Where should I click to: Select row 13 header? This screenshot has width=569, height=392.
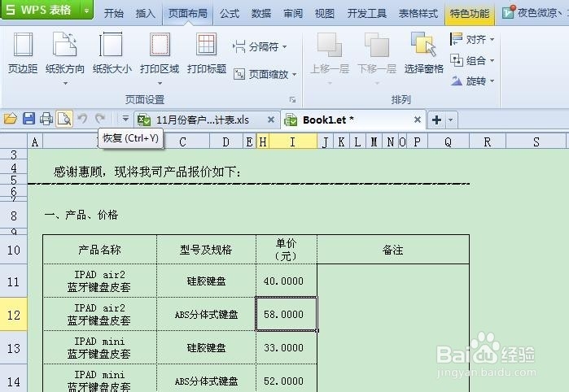pyautogui.click(x=14, y=348)
